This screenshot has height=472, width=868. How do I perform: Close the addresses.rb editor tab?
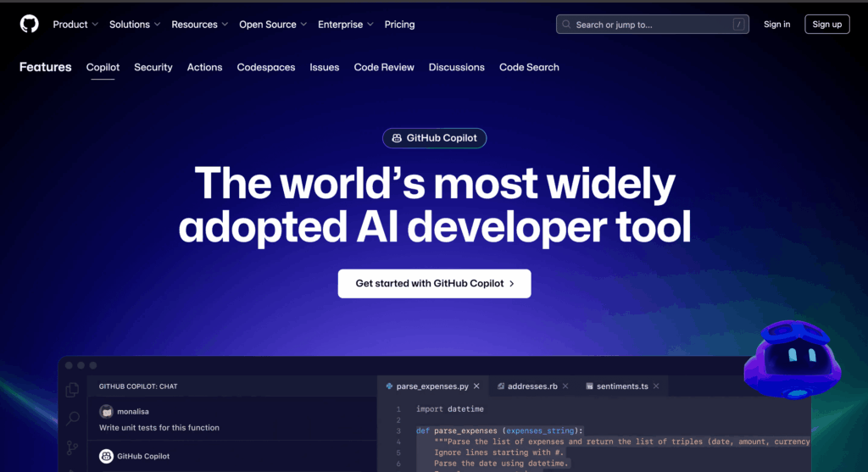[566, 386]
